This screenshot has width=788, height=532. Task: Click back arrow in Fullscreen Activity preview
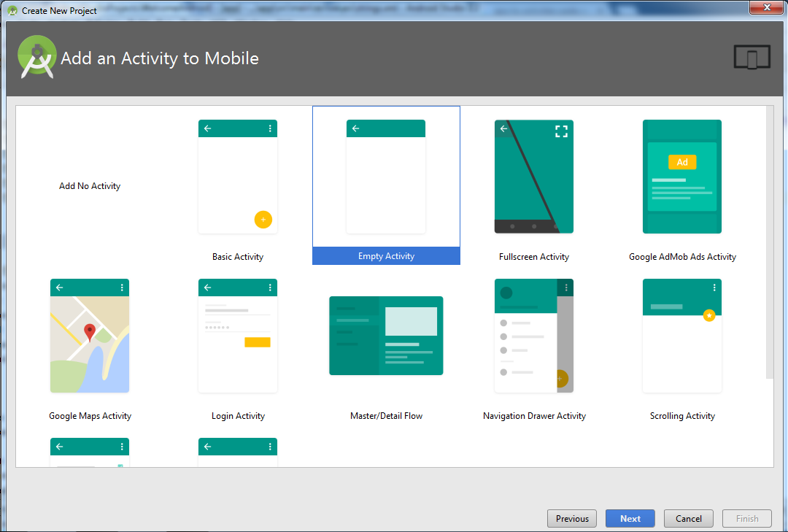503,128
